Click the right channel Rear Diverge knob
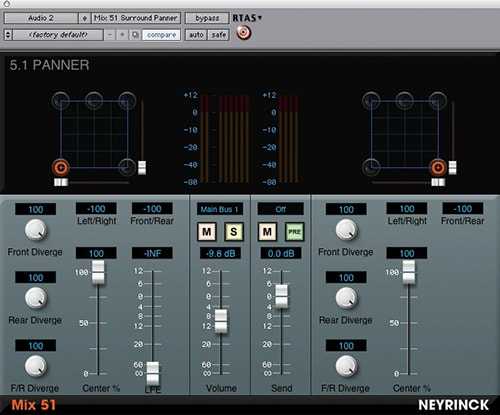The width and height of the screenshot is (500, 415). pyautogui.click(x=347, y=298)
